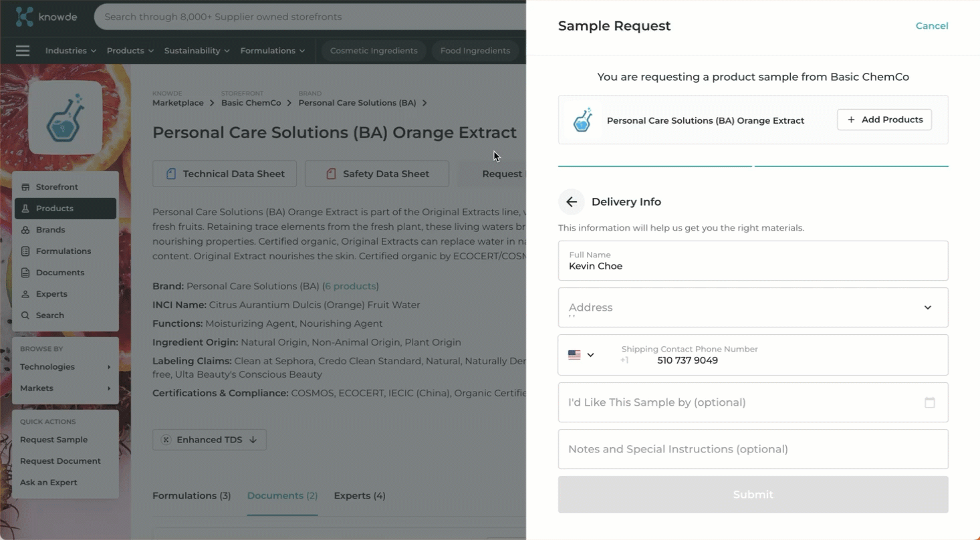Screen dimensions: 980x540
Task: Click the Notes and Special Instructions field
Action: [753, 449]
